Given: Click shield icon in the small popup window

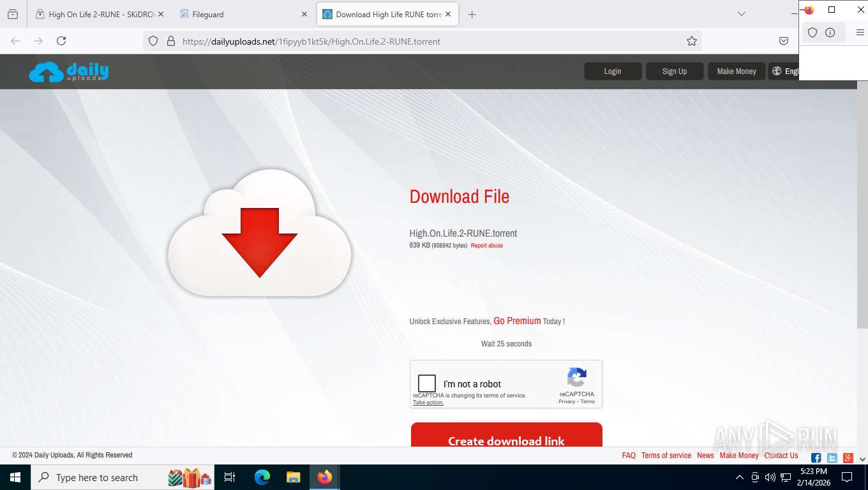Looking at the screenshot, I should [812, 33].
